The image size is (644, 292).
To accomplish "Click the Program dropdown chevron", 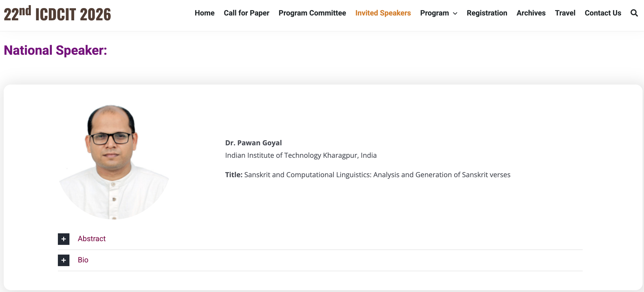I will pos(455,14).
